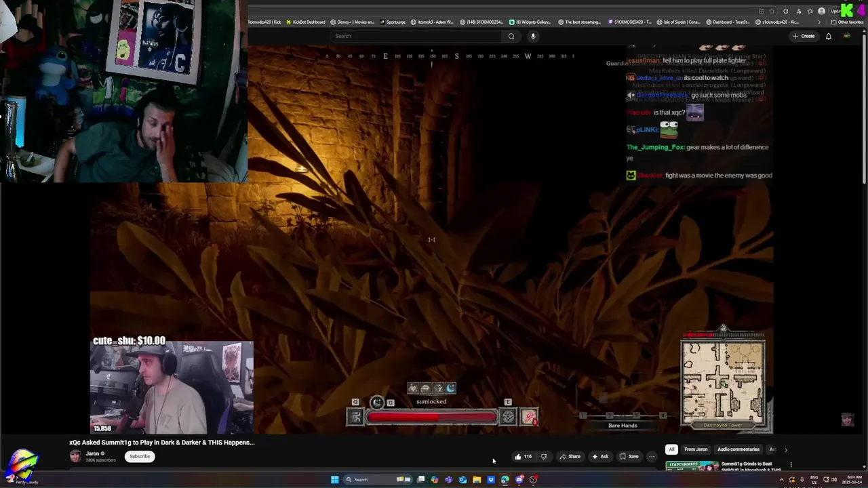Click tray microphone icon
This screenshot has width=868, height=488.
pyautogui.click(x=802, y=480)
